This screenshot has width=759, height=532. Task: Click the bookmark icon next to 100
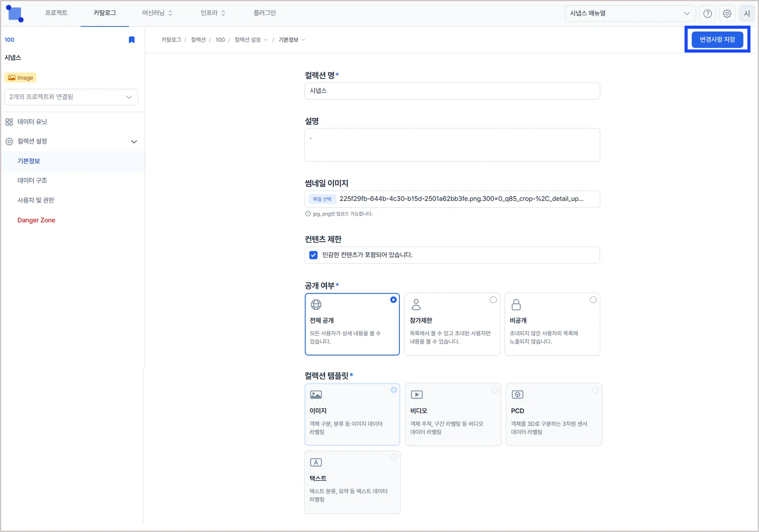132,40
